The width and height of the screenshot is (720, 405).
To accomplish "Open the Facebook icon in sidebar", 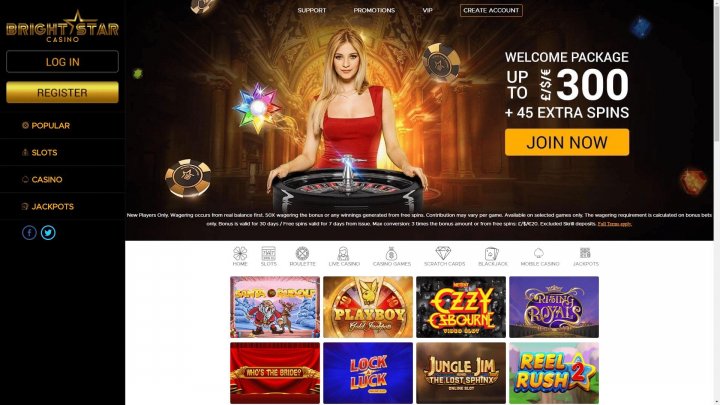I will 29,233.
